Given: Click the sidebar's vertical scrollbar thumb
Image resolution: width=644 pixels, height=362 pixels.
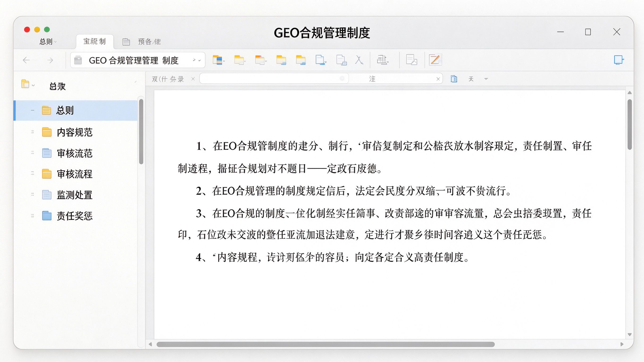Looking at the screenshot, I should tap(141, 132).
